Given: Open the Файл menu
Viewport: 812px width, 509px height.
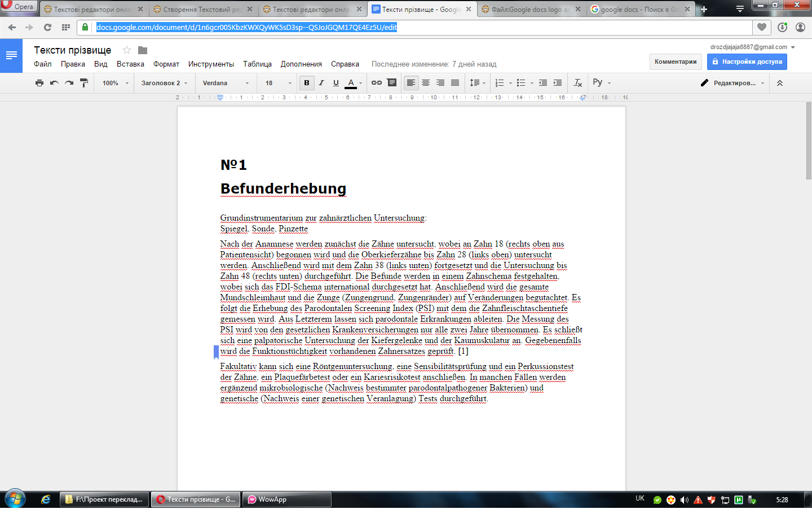Looking at the screenshot, I should coord(43,64).
